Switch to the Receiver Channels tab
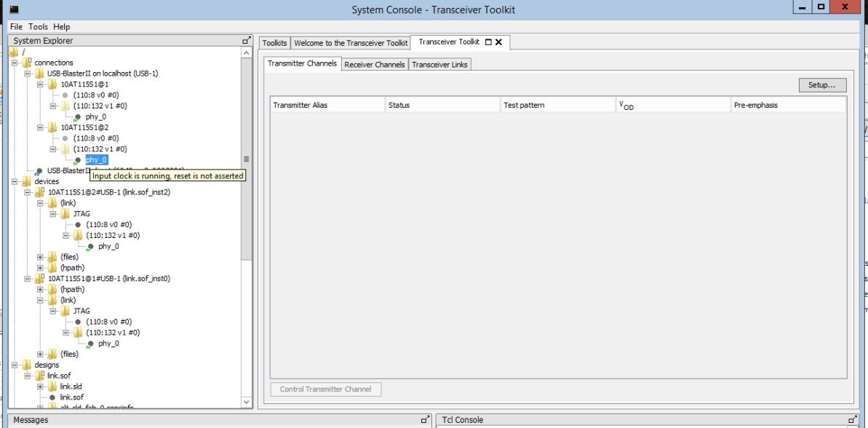This screenshot has height=428, width=868. 375,64
